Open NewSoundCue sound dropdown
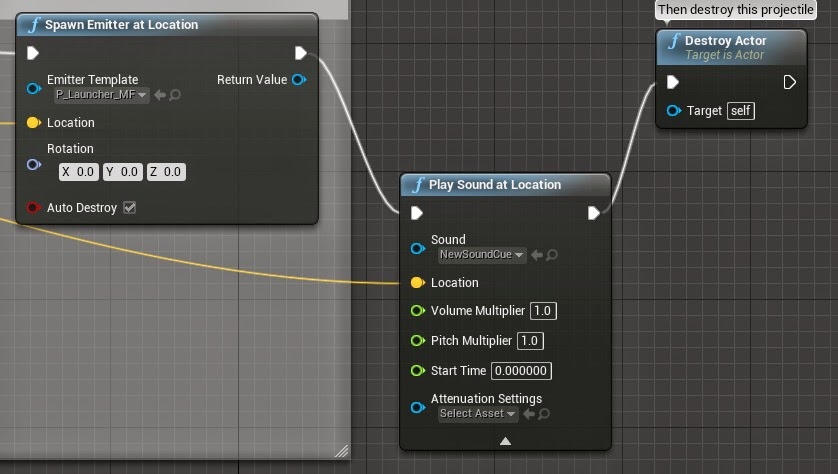This screenshot has height=474, width=838. point(482,255)
